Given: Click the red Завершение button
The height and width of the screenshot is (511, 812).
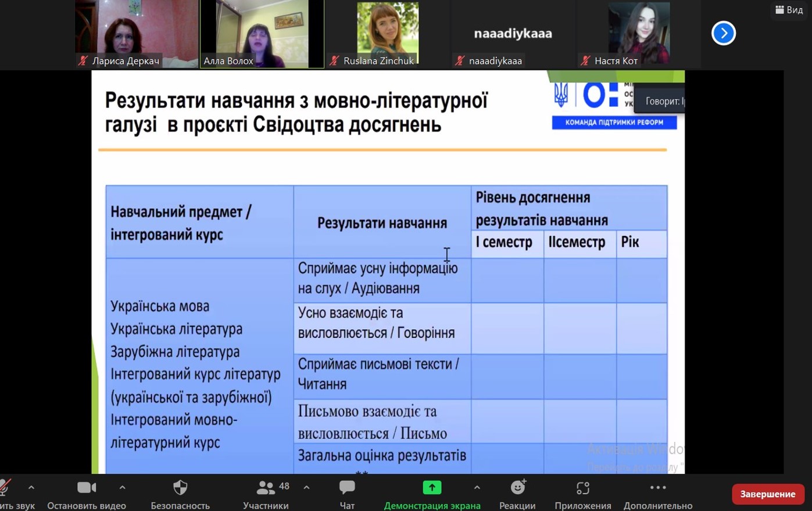Looking at the screenshot, I should 767,494.
